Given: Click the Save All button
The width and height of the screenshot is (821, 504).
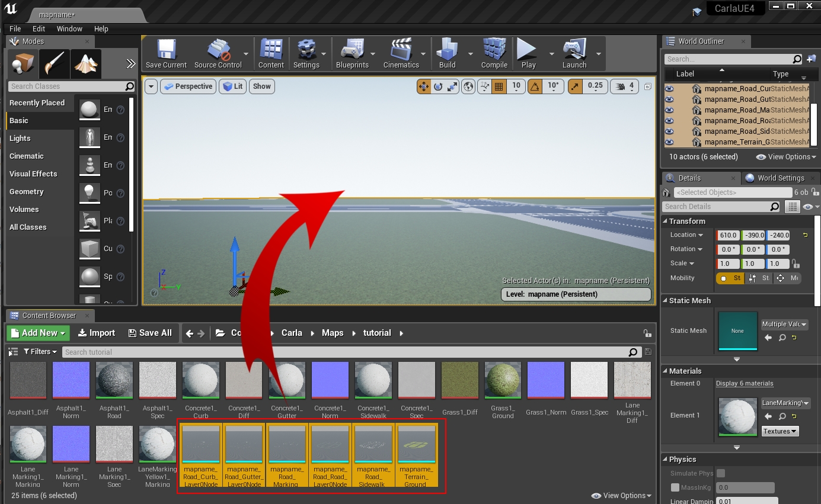Looking at the screenshot, I should (x=150, y=333).
